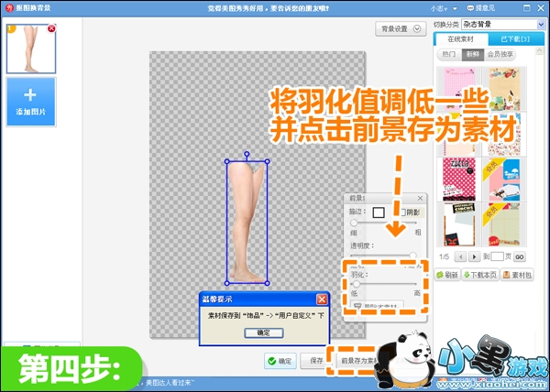Image resolution: width=550 pixels, height=392 pixels.
Task: Click rotation handle above leg selection
Action: click(x=247, y=154)
